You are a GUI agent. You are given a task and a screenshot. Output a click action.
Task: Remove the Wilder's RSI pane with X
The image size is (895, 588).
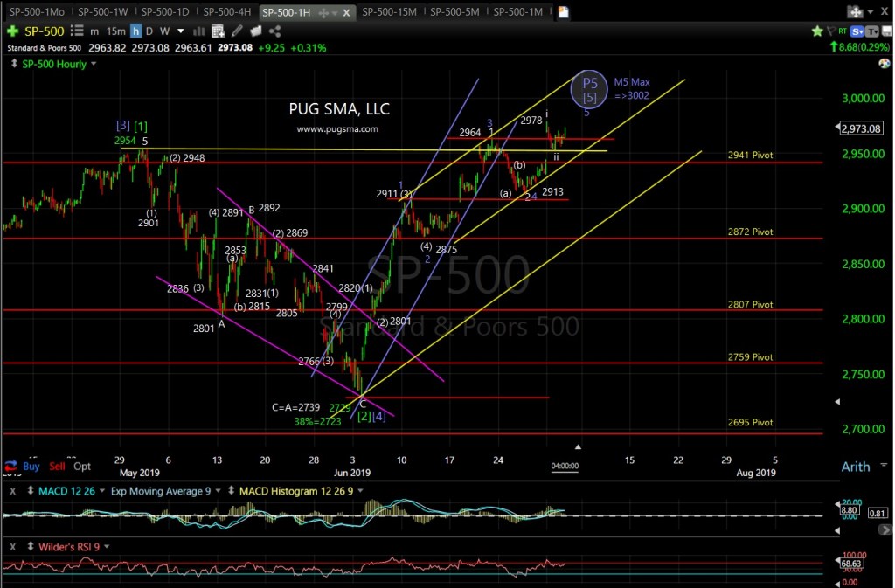tap(12, 547)
